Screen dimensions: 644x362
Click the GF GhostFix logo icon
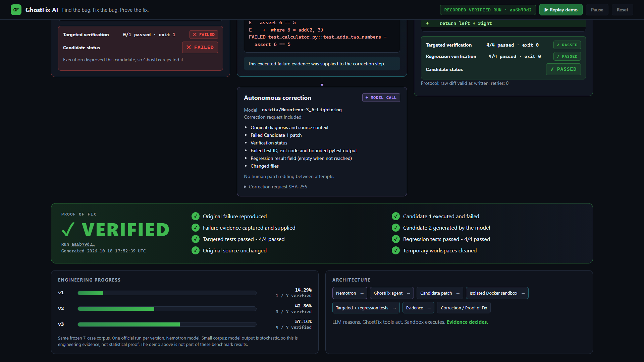(x=16, y=10)
